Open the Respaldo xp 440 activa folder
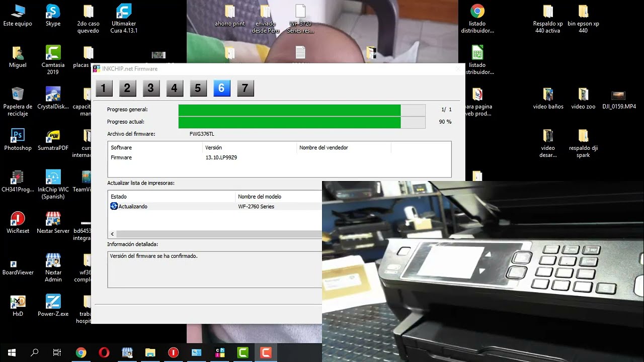This screenshot has height=362, width=644. point(548,19)
